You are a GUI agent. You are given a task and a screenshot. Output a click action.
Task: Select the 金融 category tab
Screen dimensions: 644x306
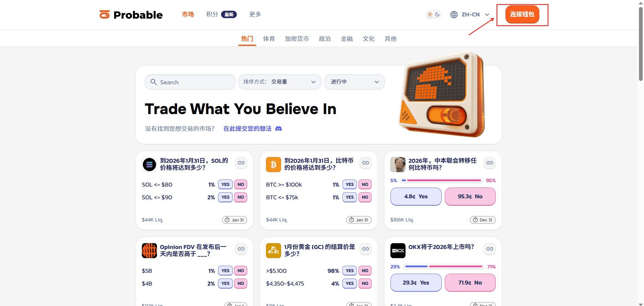pyautogui.click(x=347, y=39)
